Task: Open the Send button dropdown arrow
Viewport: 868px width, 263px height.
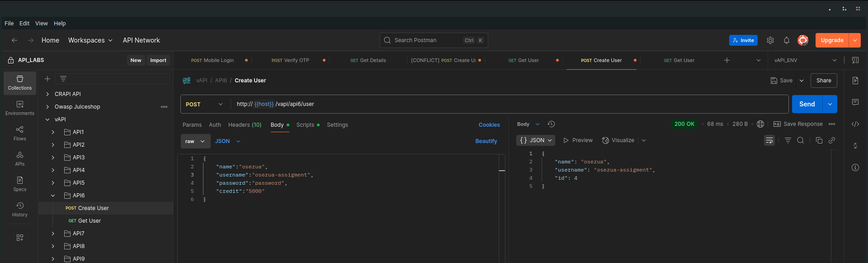Action: coord(830,104)
